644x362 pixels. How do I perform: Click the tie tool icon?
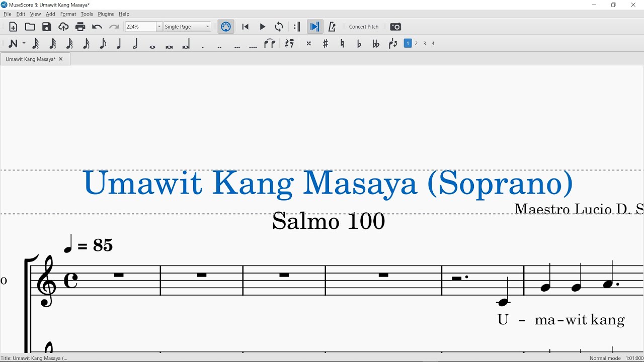click(x=270, y=44)
